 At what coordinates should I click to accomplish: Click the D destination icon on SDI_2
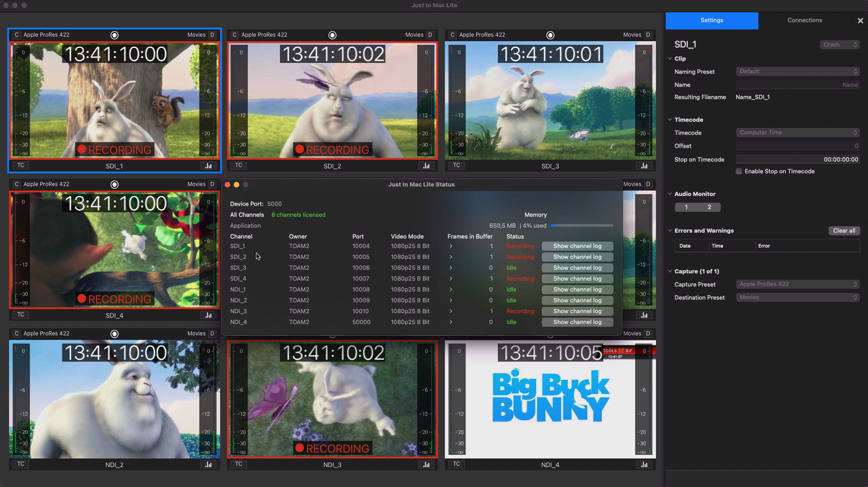430,35
